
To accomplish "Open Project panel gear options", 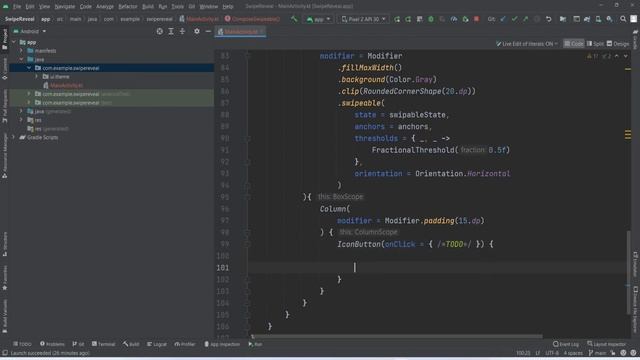I will [x=197, y=31].
